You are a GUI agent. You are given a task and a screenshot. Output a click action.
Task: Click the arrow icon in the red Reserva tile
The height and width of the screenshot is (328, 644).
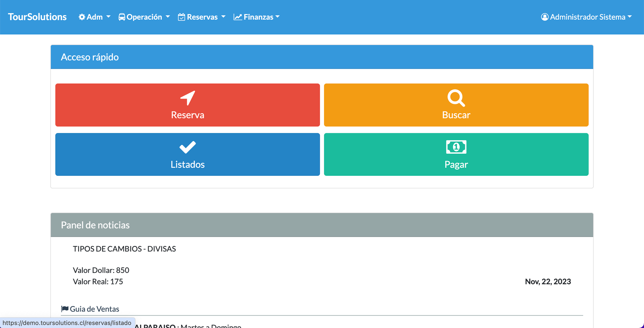[x=188, y=98]
